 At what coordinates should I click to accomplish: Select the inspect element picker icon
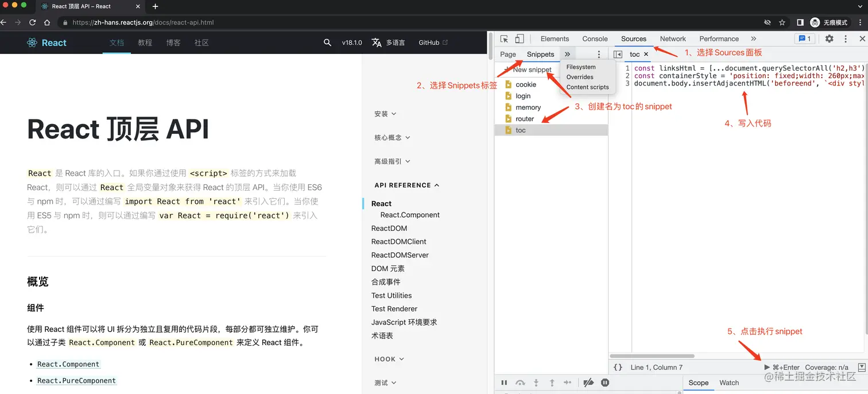click(504, 39)
